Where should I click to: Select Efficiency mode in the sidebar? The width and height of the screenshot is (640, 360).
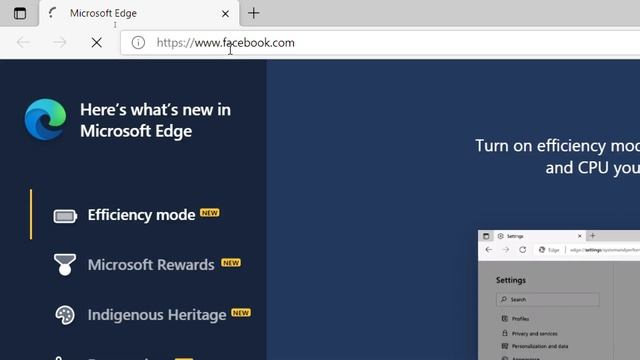(141, 215)
